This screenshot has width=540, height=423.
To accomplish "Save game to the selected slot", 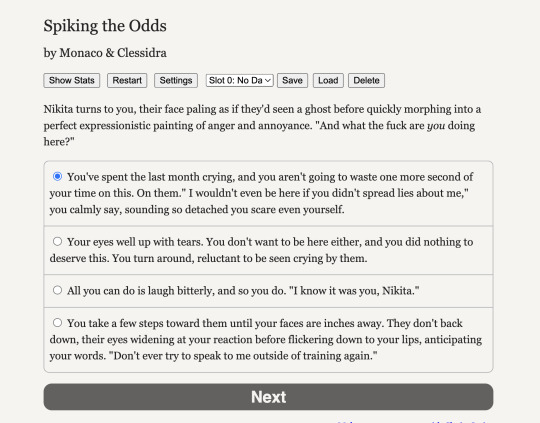I will [292, 81].
